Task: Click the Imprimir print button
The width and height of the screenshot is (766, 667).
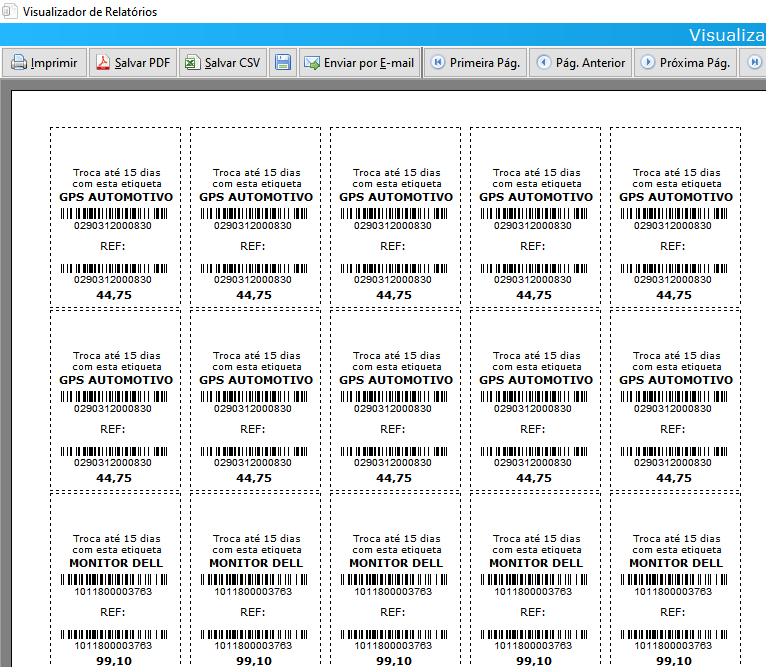Action: (44, 63)
